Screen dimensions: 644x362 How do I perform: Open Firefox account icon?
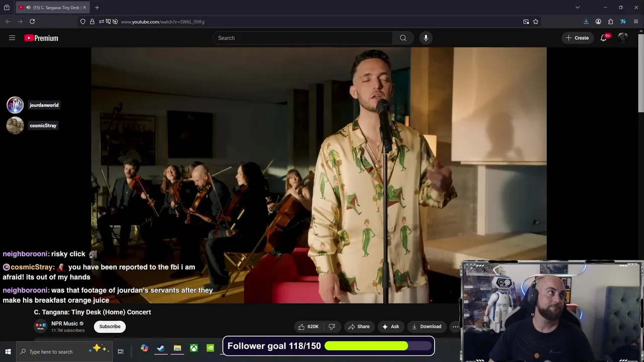[598, 22]
